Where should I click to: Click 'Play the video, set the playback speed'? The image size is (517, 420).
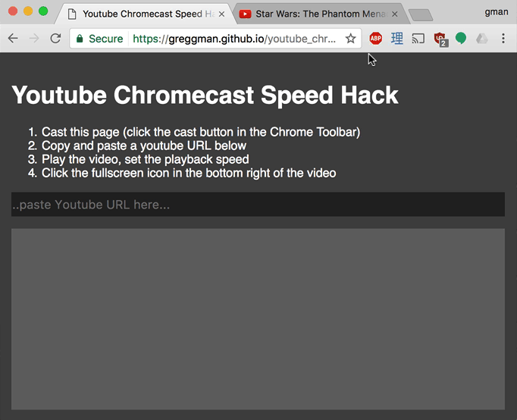point(145,159)
